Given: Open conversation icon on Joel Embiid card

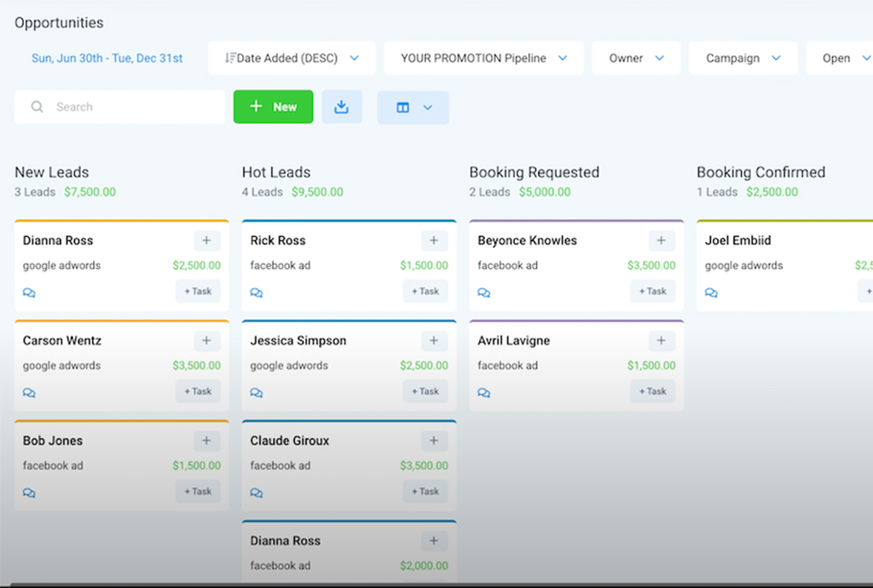Looking at the screenshot, I should coord(712,293).
